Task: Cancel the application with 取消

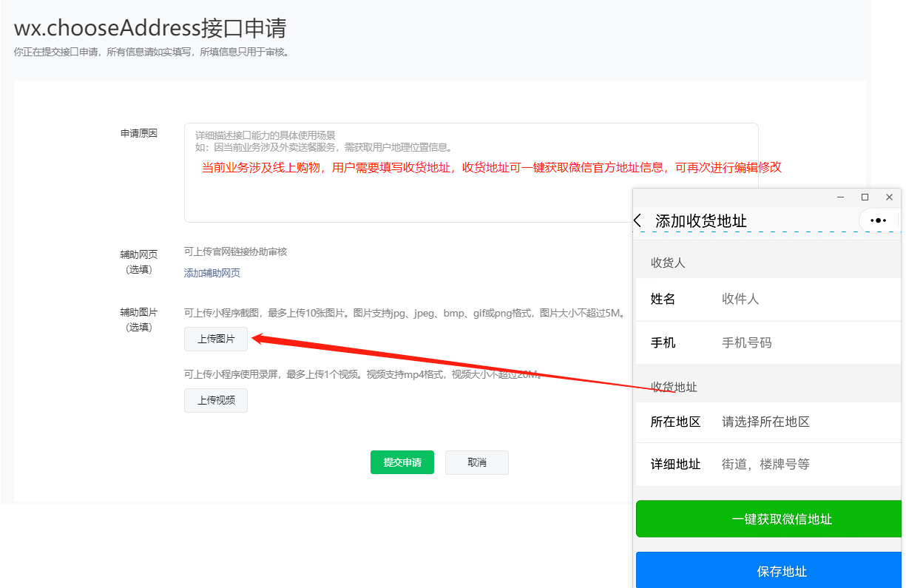Action: [x=477, y=462]
